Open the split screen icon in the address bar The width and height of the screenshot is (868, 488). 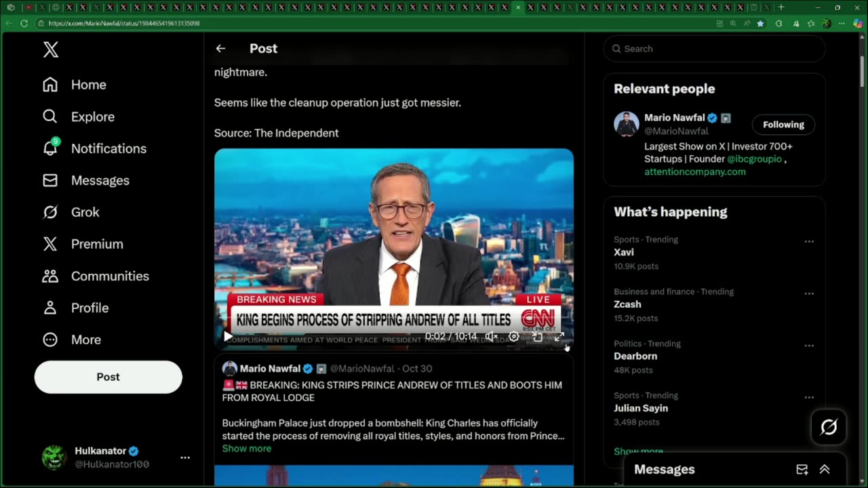tap(719, 23)
